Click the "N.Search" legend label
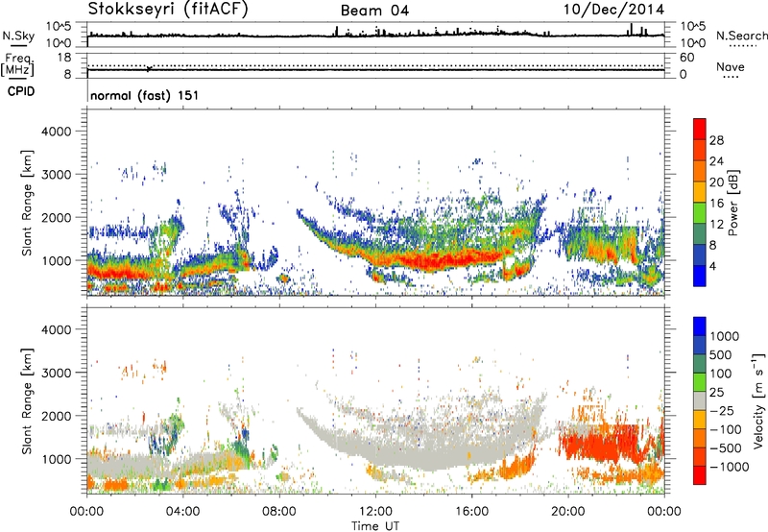The height and width of the screenshot is (532, 768). [x=741, y=36]
